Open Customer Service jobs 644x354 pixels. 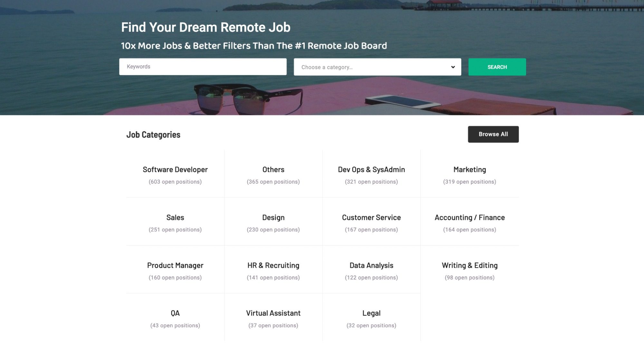click(x=371, y=217)
